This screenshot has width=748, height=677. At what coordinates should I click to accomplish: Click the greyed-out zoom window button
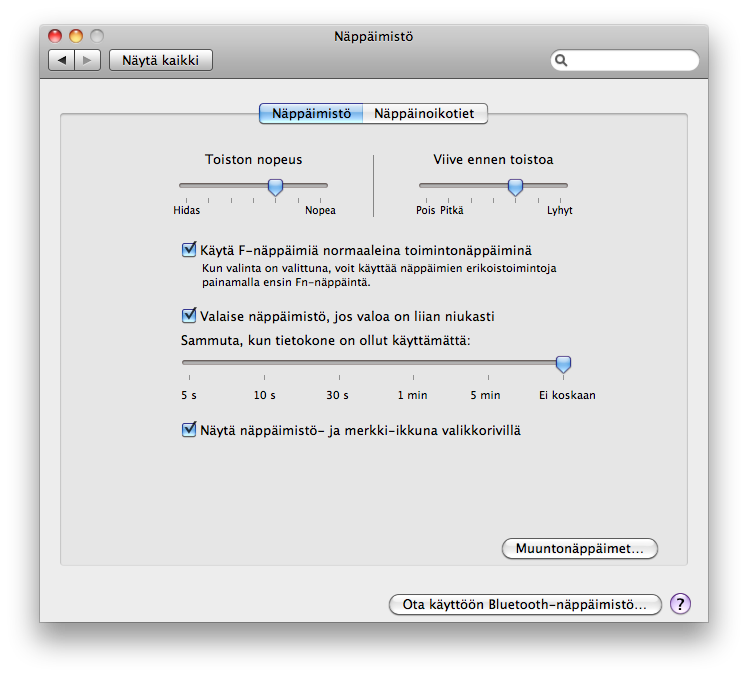pos(97,36)
